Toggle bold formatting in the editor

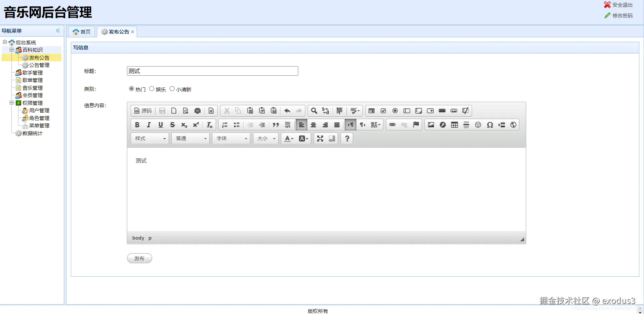[137, 125]
